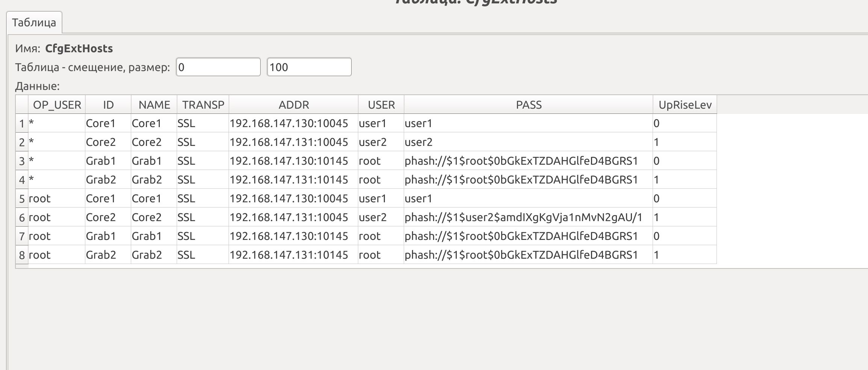
Task: Click the USER column header
Action: [381, 105]
